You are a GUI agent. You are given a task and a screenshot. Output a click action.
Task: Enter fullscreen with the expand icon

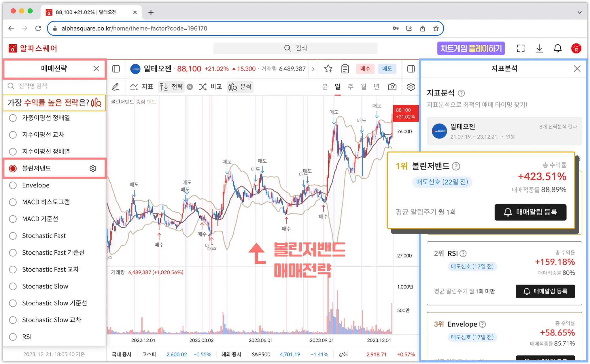coord(521,48)
